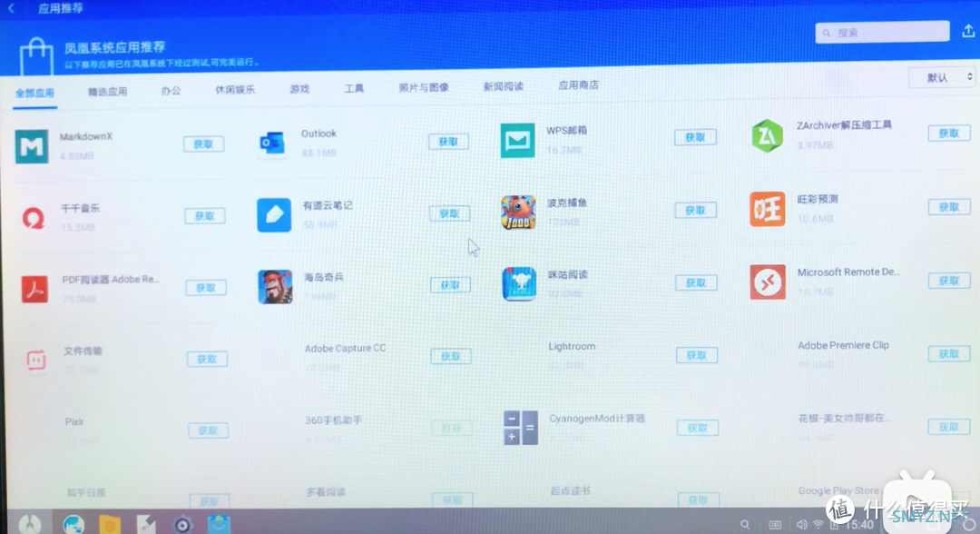This screenshot has height=534, width=980.
Task: Click into the 搜索 search field
Action: [x=882, y=33]
